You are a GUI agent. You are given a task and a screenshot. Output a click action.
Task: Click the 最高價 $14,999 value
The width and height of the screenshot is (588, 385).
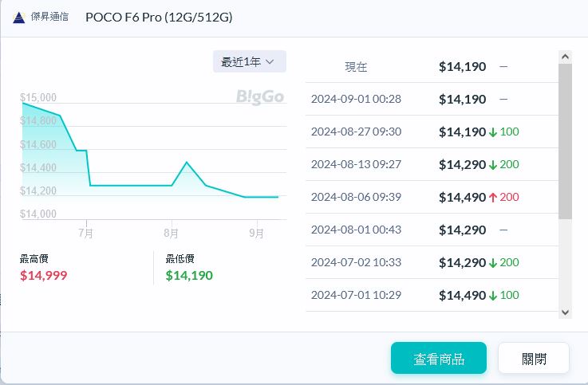click(x=44, y=275)
